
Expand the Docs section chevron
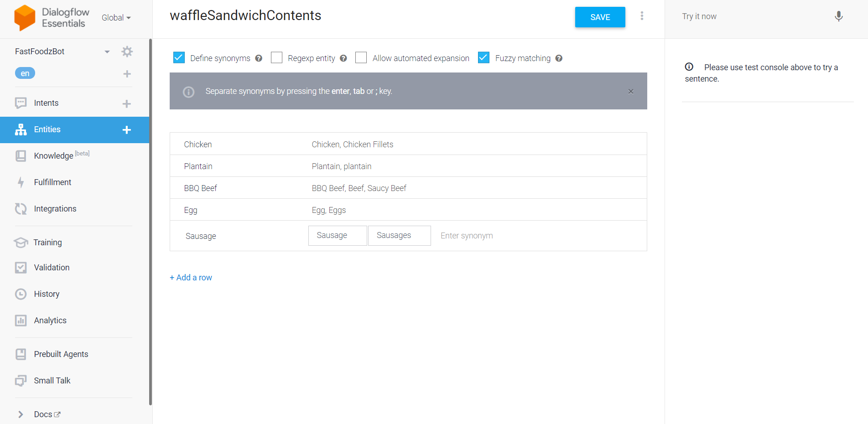pos(21,414)
